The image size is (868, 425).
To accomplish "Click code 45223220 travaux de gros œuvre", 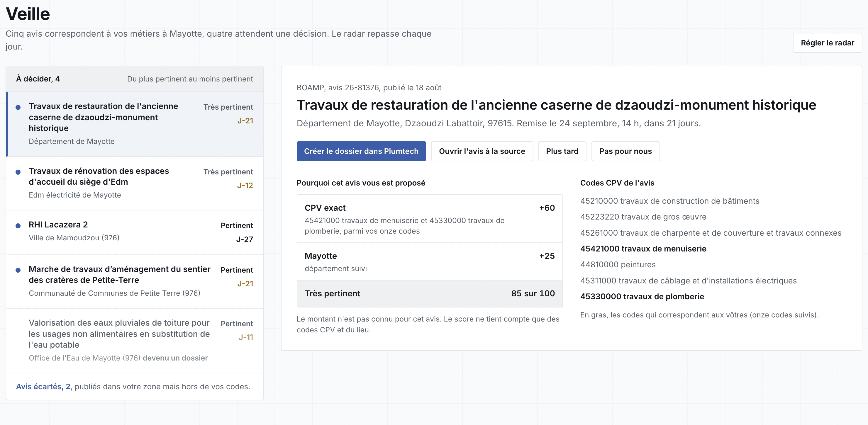I will click(x=643, y=217).
